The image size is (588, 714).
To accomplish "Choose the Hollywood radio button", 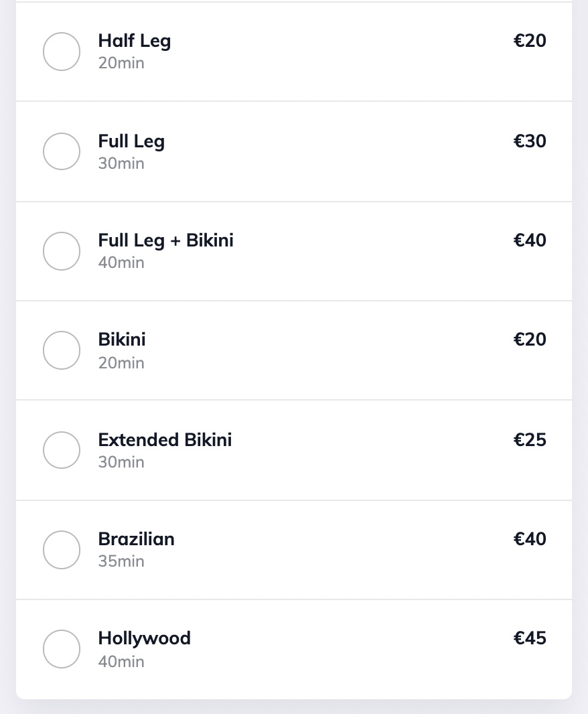I will [62, 649].
